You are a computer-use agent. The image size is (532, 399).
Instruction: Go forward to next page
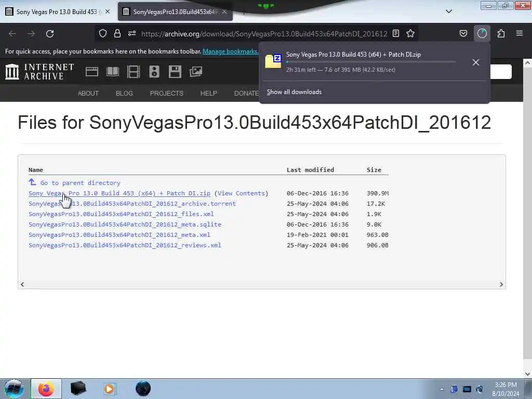[31, 34]
